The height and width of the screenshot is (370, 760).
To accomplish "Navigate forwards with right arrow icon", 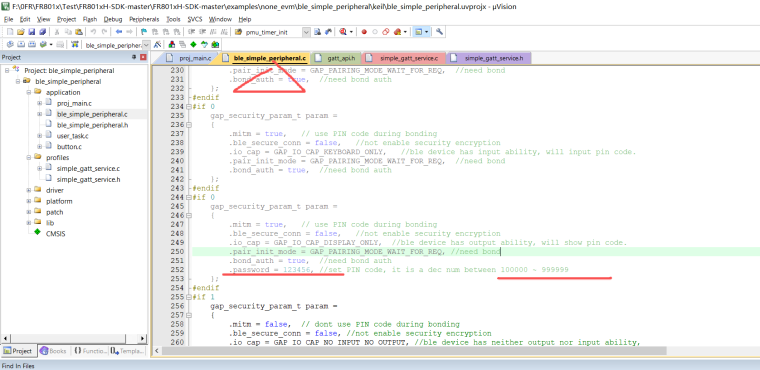I will coord(129,32).
